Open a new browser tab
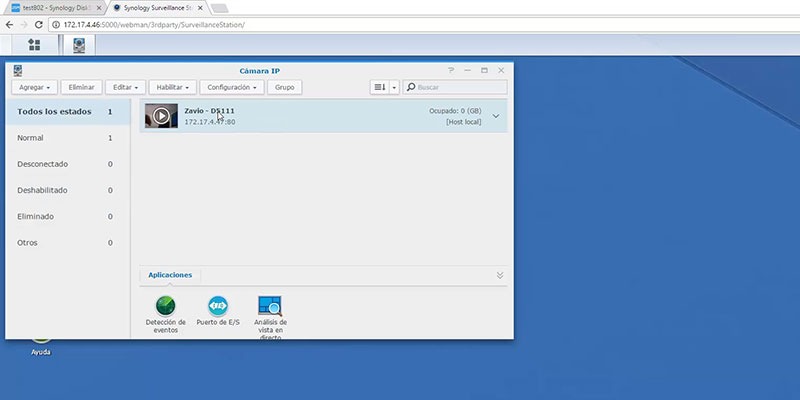The image size is (800, 400). (219, 8)
